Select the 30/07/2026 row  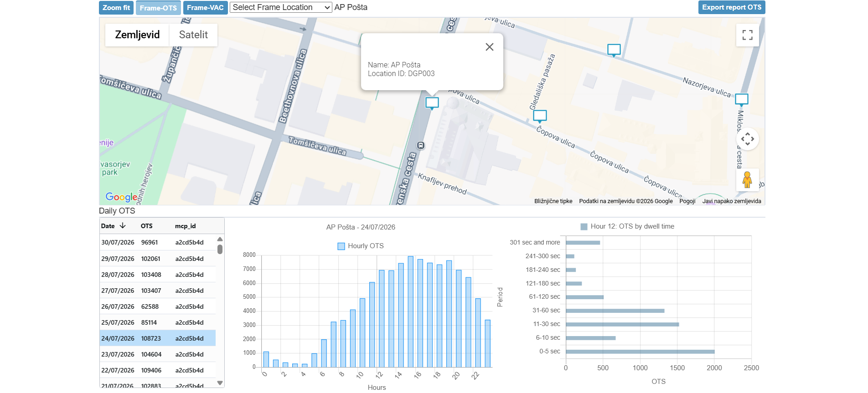tap(158, 242)
